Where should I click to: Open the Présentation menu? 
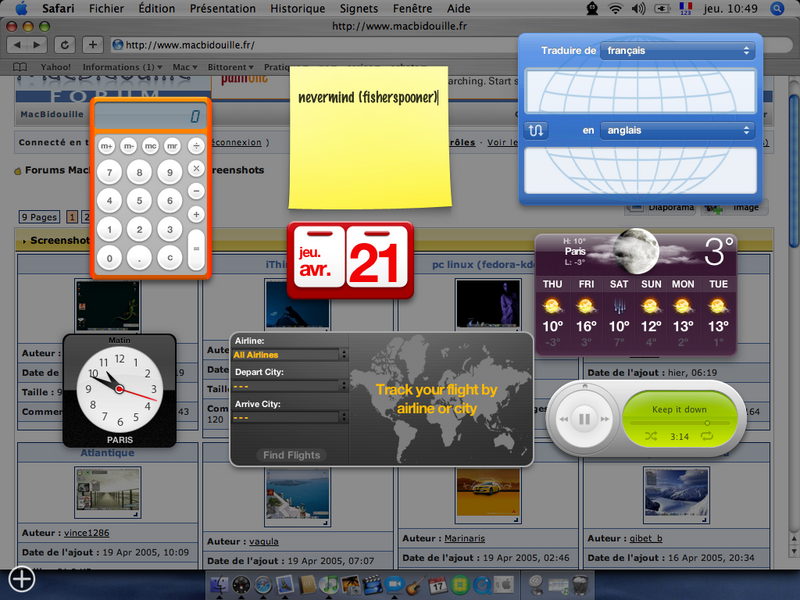click(x=222, y=9)
